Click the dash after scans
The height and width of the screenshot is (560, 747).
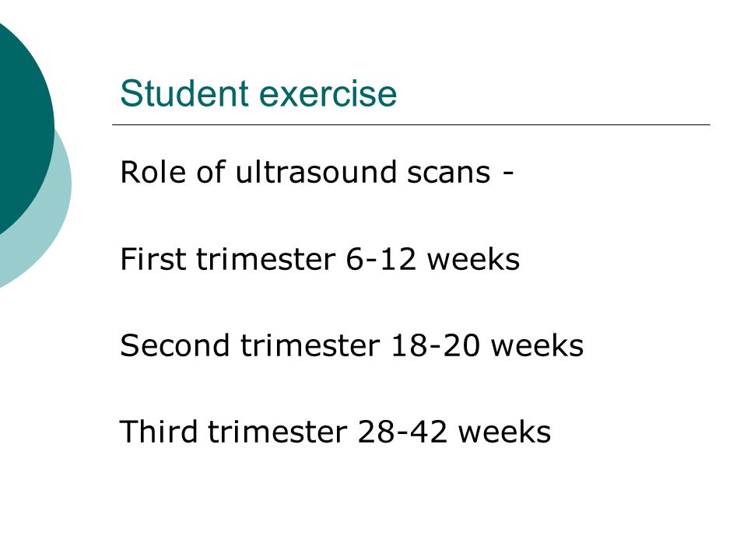click(x=507, y=173)
